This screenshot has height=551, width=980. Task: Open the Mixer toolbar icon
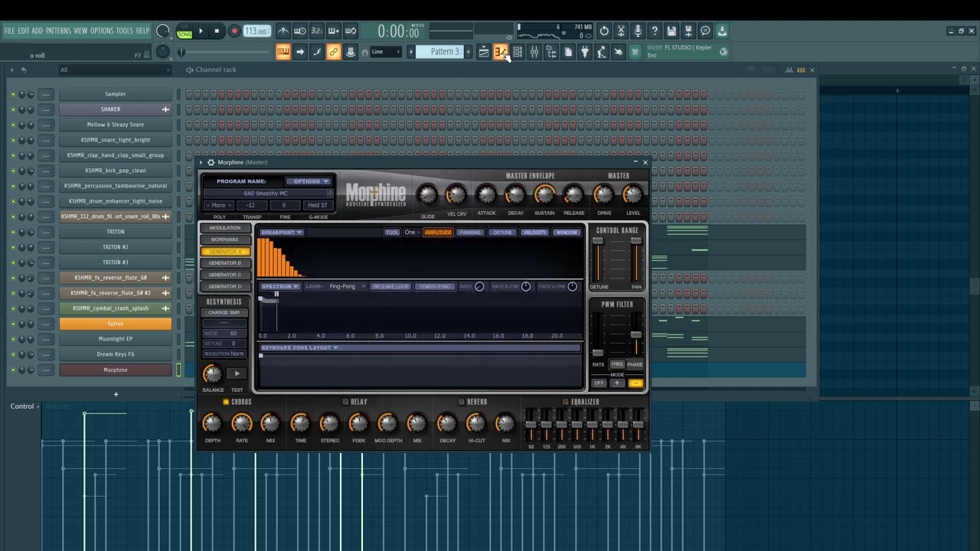(x=534, y=52)
